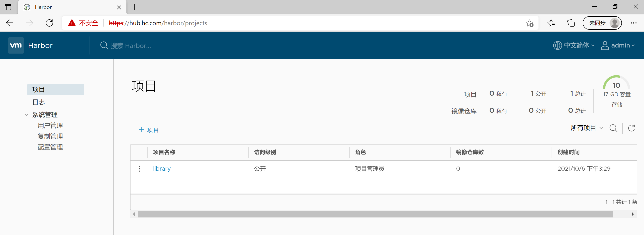Click the horizontal scrollbar right arrow
This screenshot has width=644, height=235.
[633, 214]
